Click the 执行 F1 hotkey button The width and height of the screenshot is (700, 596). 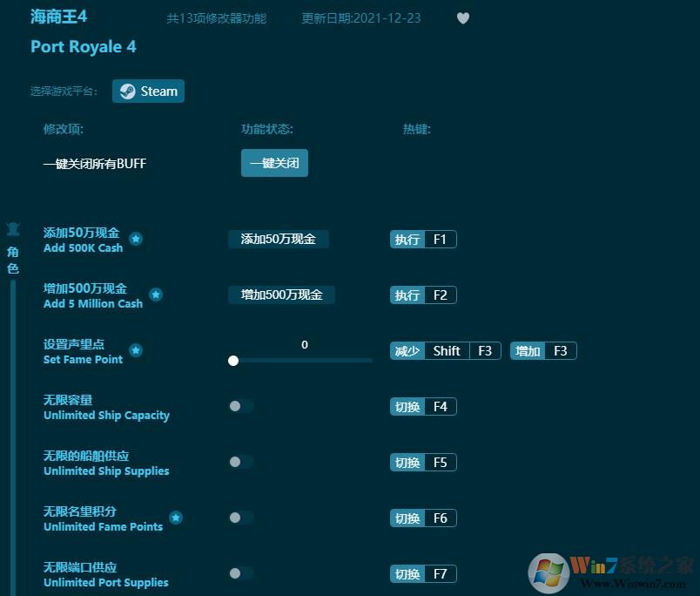point(423,240)
